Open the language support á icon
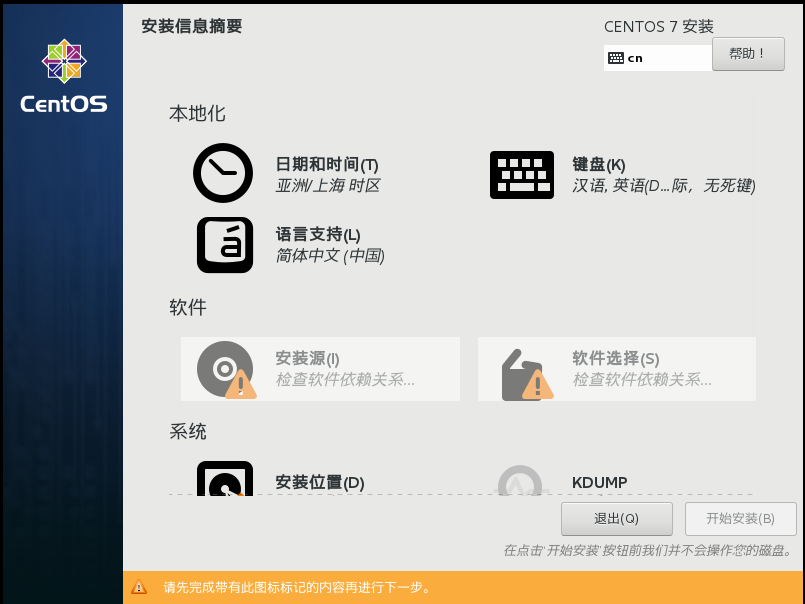The image size is (805, 604). tap(225, 245)
